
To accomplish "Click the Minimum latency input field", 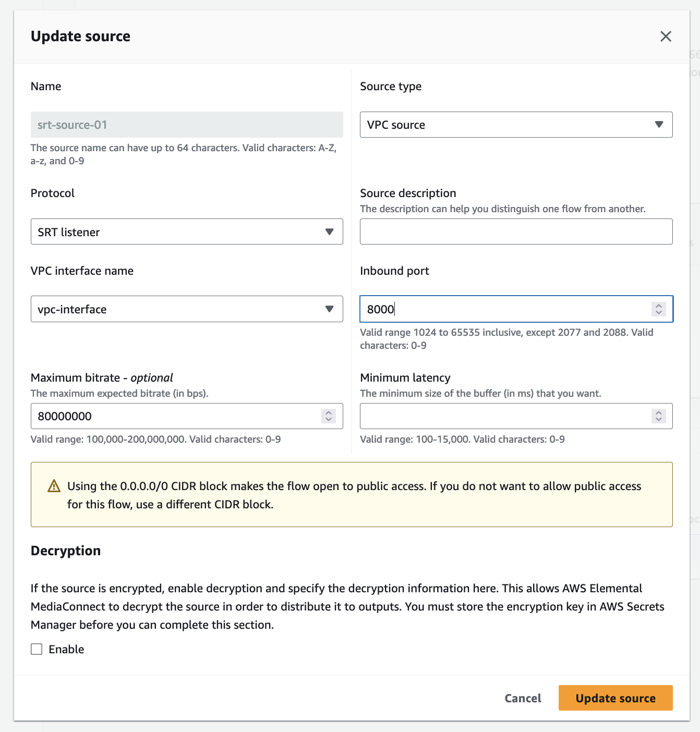I will (501, 416).
